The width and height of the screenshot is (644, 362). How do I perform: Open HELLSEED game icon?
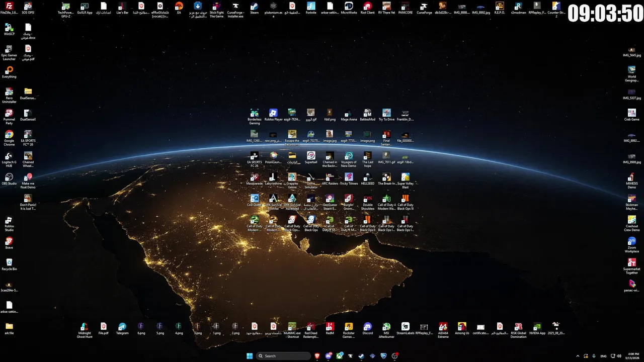368,179
